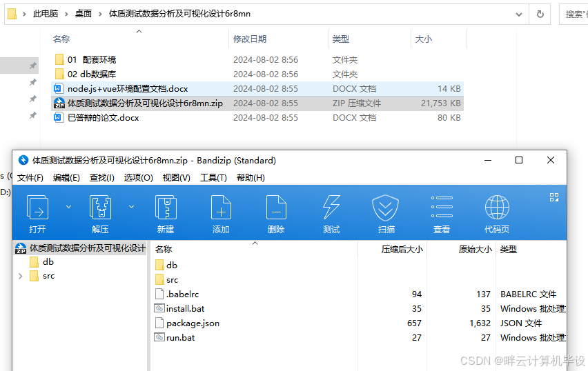Click the batch file icon of run.bat
Screen dimensions: 588x371
point(159,337)
